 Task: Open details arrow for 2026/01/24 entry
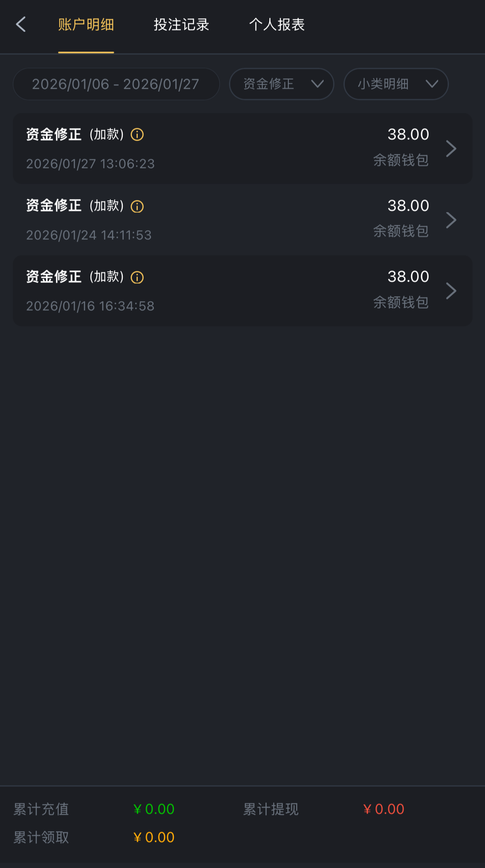coord(451,220)
